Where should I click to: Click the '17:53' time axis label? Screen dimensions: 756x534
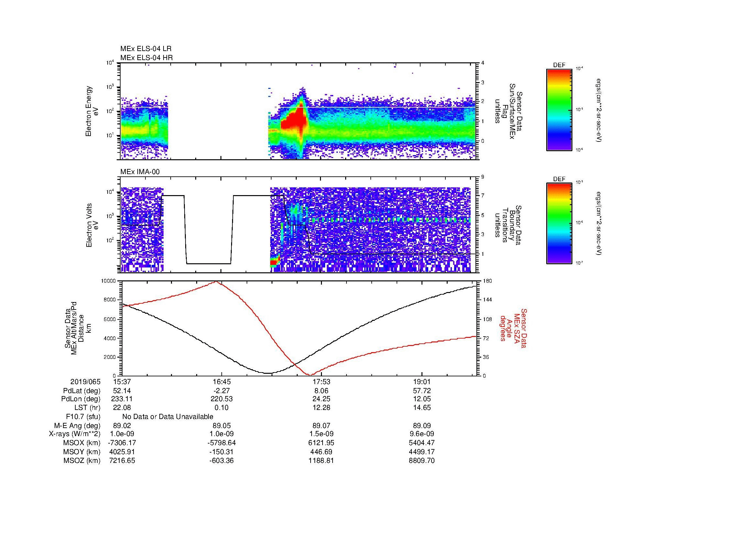pos(321,382)
